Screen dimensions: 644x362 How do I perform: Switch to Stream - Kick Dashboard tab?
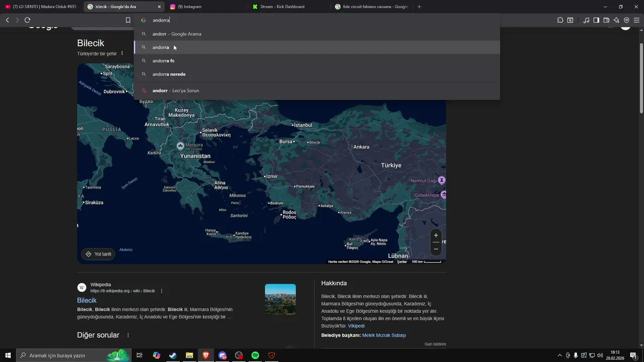coord(289,7)
